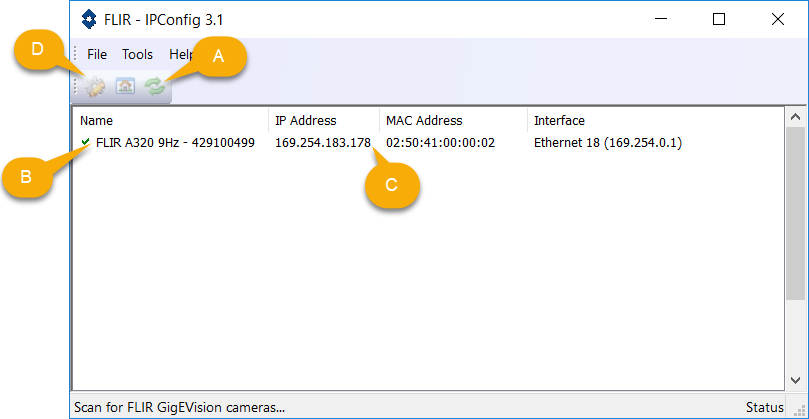Open the File menu
This screenshot has width=809, height=419.
click(97, 54)
